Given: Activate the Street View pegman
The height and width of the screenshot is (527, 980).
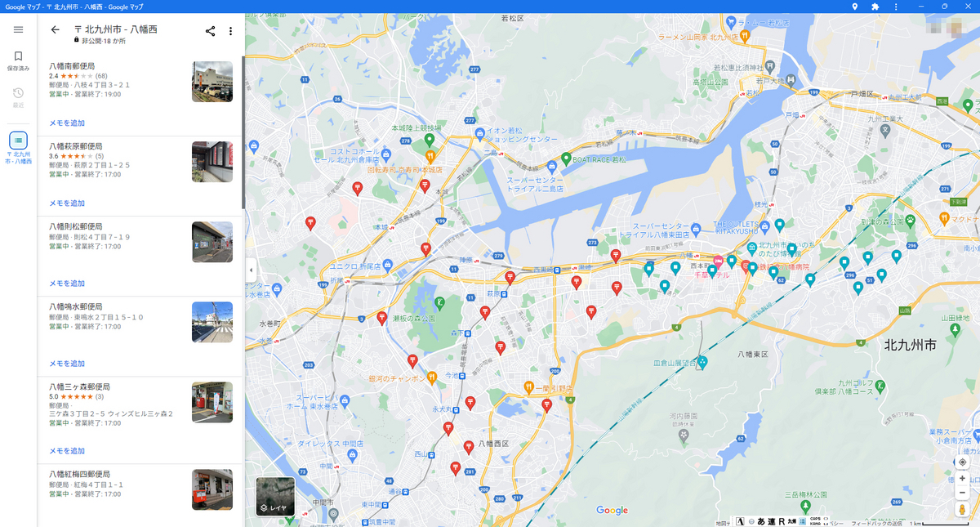Looking at the screenshot, I should [962, 510].
